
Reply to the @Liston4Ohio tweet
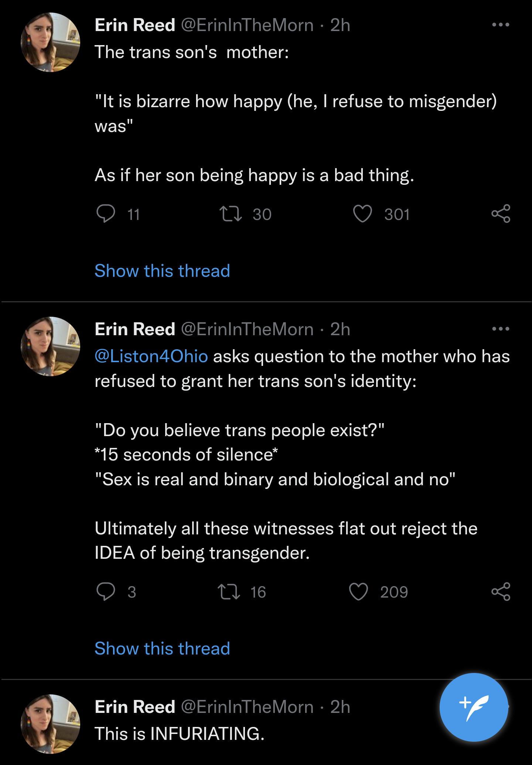click(x=106, y=591)
